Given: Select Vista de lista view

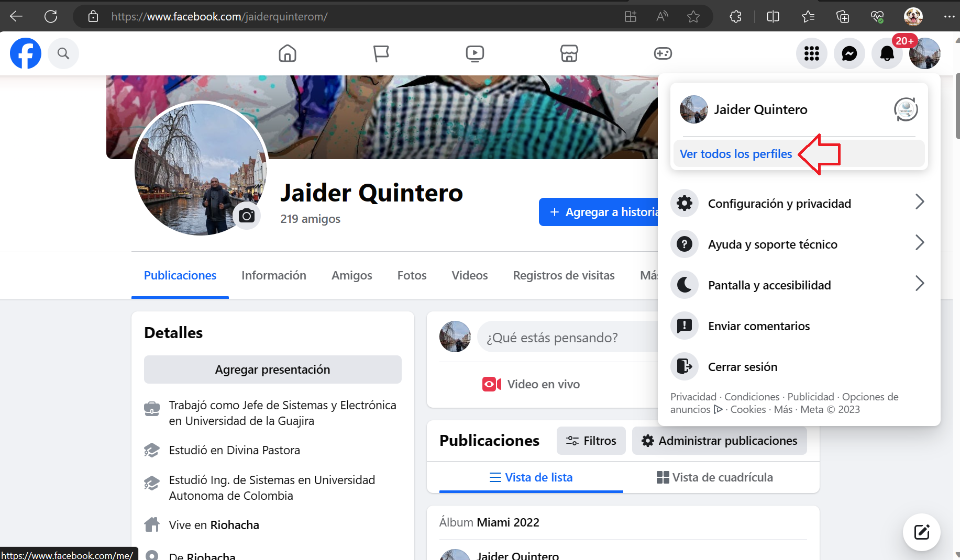Looking at the screenshot, I should coord(531,477).
